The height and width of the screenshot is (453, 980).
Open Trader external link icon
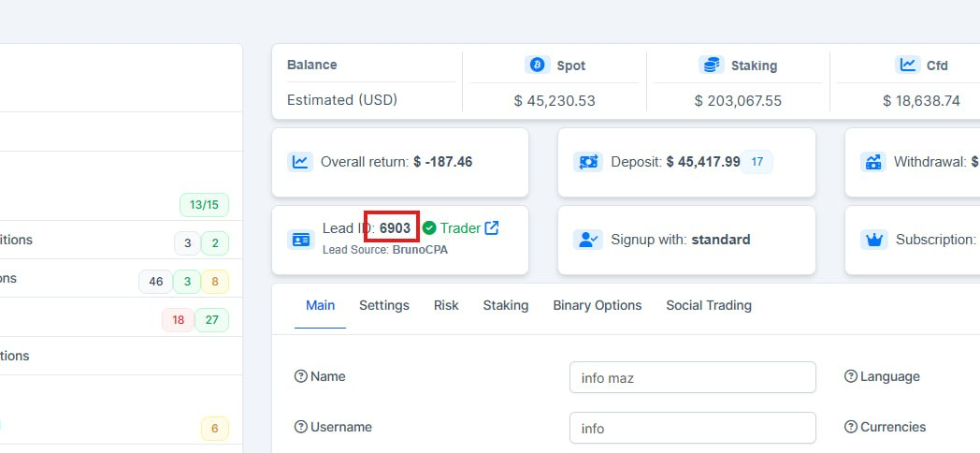click(492, 227)
